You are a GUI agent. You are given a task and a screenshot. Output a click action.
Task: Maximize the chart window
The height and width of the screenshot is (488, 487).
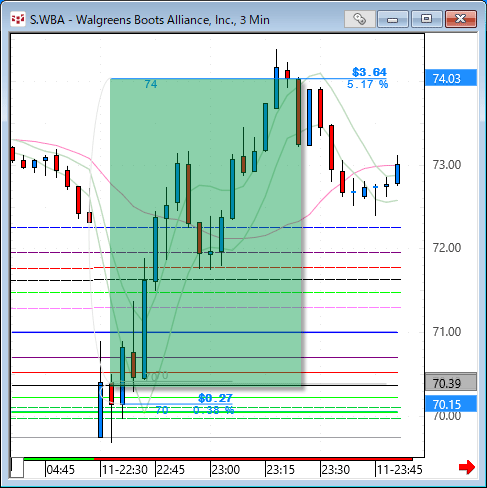coord(426,19)
